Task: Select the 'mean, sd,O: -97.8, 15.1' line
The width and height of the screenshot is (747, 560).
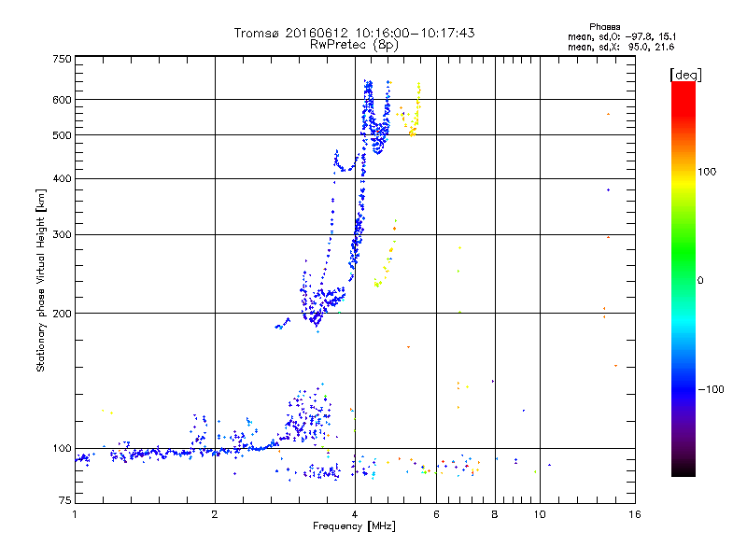Action: [622, 36]
